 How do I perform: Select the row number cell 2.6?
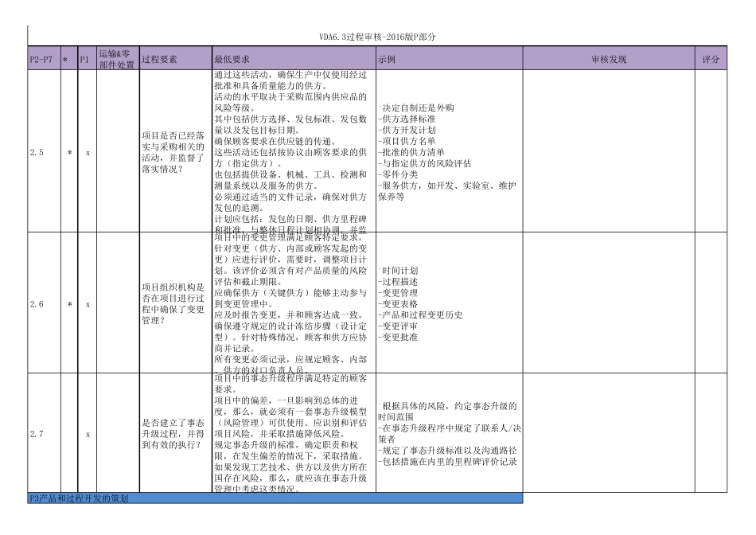tap(45, 303)
